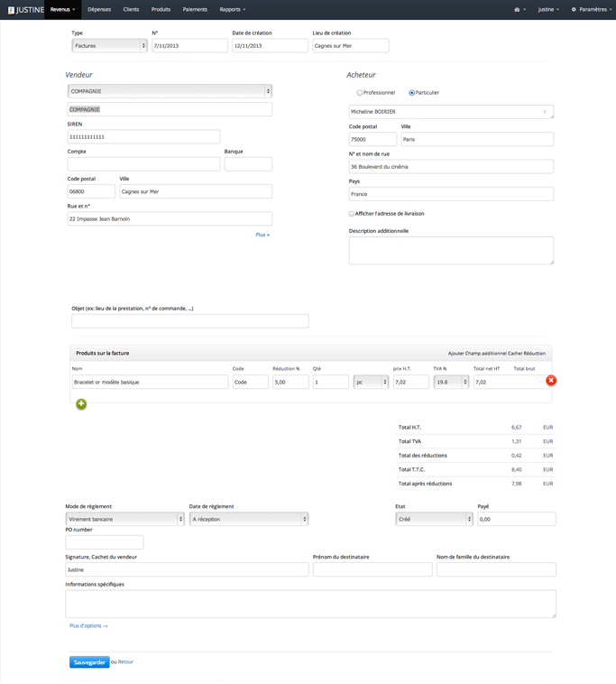Click the Sauvegarder button
Screen dimensions: 616x684
coord(89,662)
